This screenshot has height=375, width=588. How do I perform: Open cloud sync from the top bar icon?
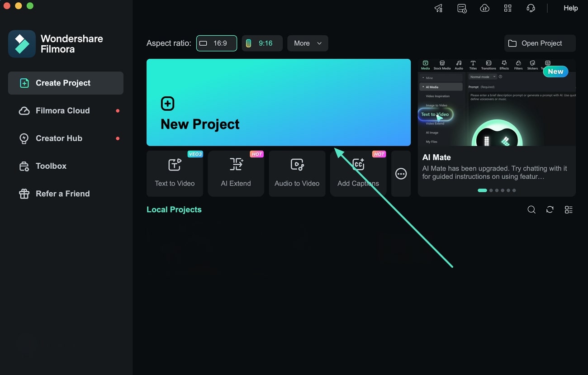[484, 8]
